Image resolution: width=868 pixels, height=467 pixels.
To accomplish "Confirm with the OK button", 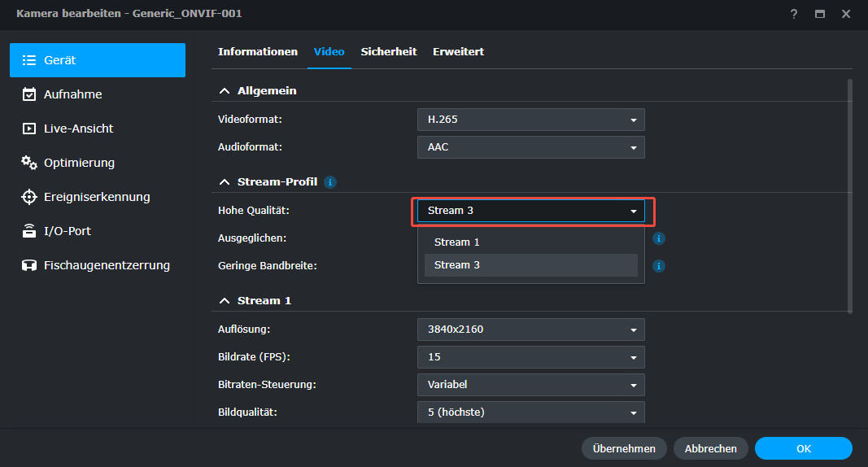I will (x=803, y=449).
